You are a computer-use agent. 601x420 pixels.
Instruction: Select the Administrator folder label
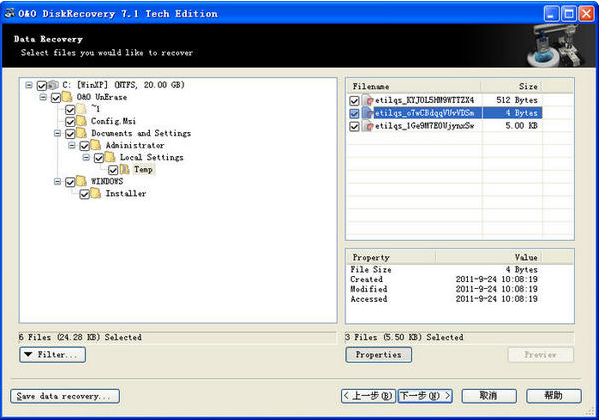pyautogui.click(x=135, y=145)
